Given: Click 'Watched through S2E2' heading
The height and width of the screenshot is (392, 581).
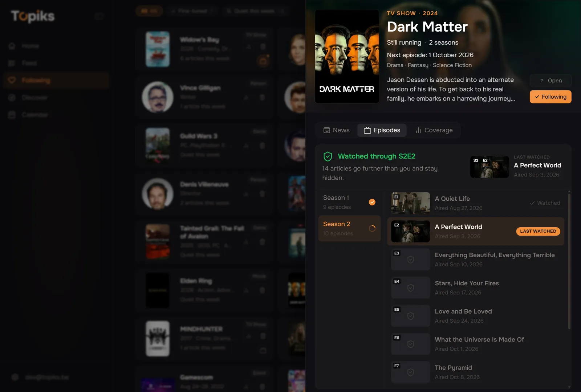Looking at the screenshot, I should pyautogui.click(x=377, y=156).
